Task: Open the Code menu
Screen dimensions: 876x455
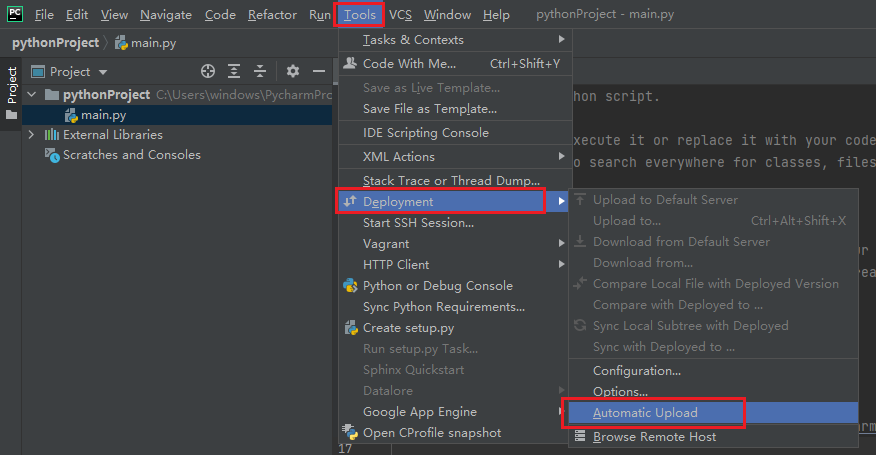Action: coord(220,15)
